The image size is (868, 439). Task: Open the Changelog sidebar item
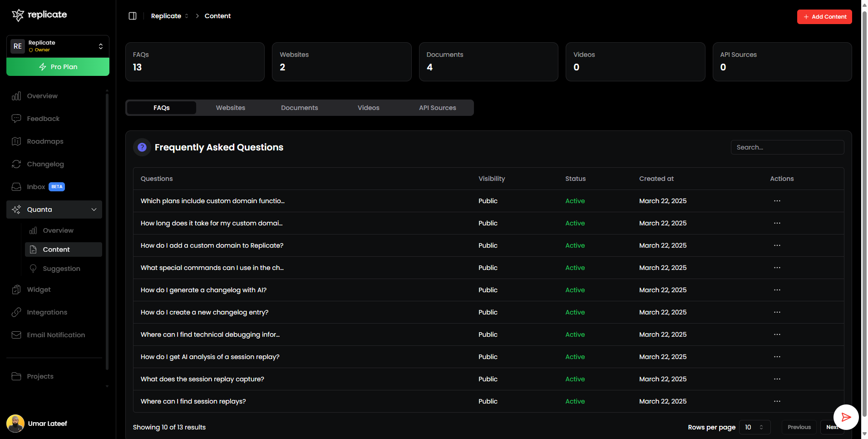coord(45,164)
